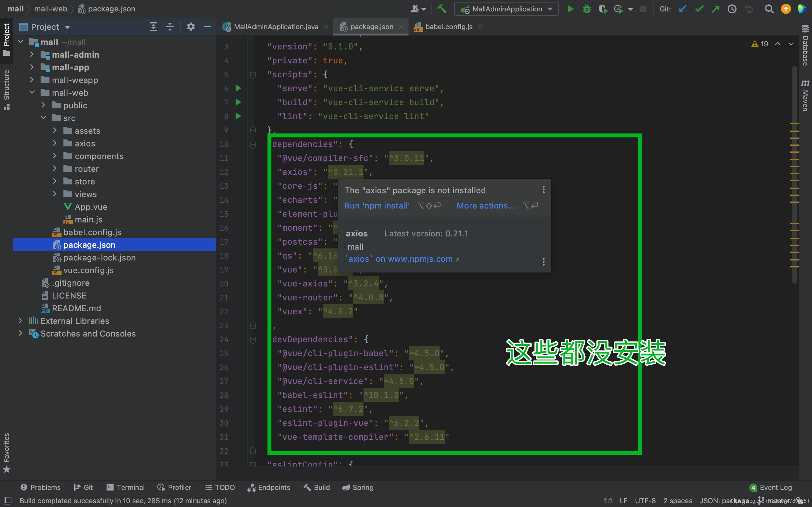Screen dimensions: 812x507
Task: Expand the mall-app folder in project tree
Action: point(32,67)
